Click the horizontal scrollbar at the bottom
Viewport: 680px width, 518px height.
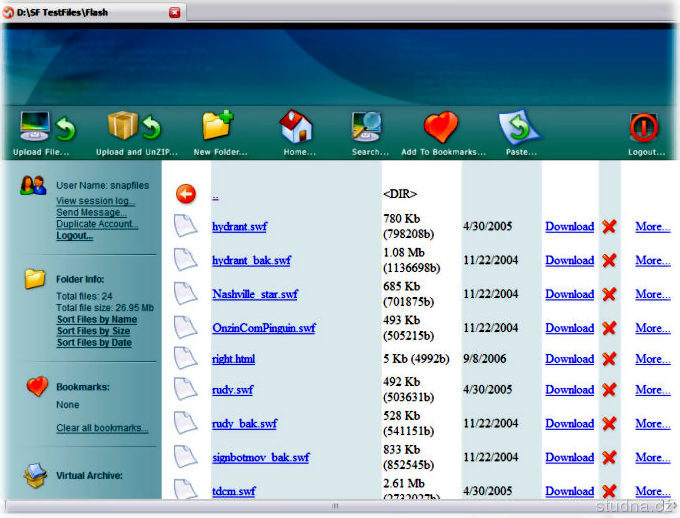(x=336, y=506)
